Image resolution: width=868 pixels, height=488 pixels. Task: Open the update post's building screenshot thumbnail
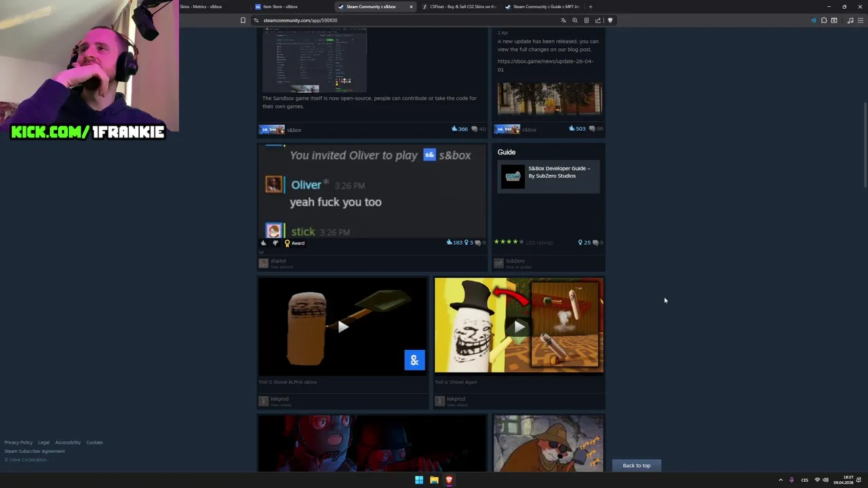[549, 100]
